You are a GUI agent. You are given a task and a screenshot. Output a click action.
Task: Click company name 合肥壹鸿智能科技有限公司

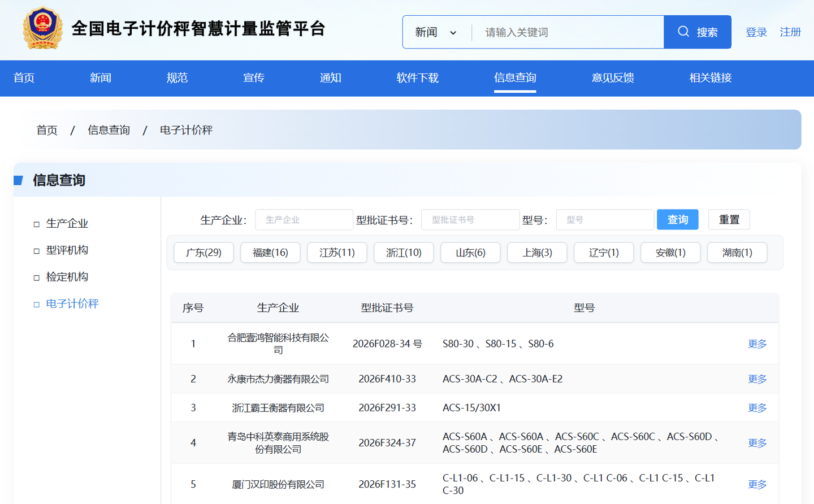click(x=278, y=344)
